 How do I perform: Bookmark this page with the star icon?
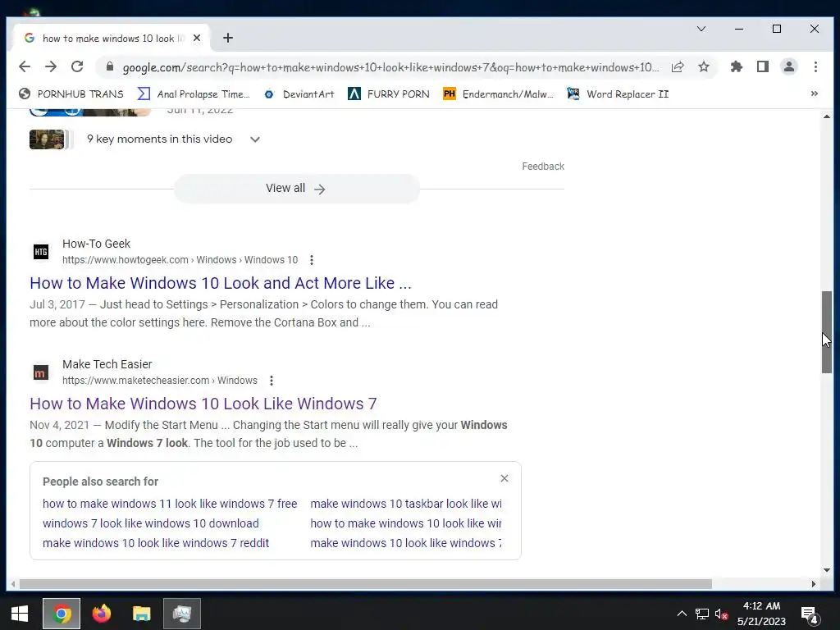point(704,67)
